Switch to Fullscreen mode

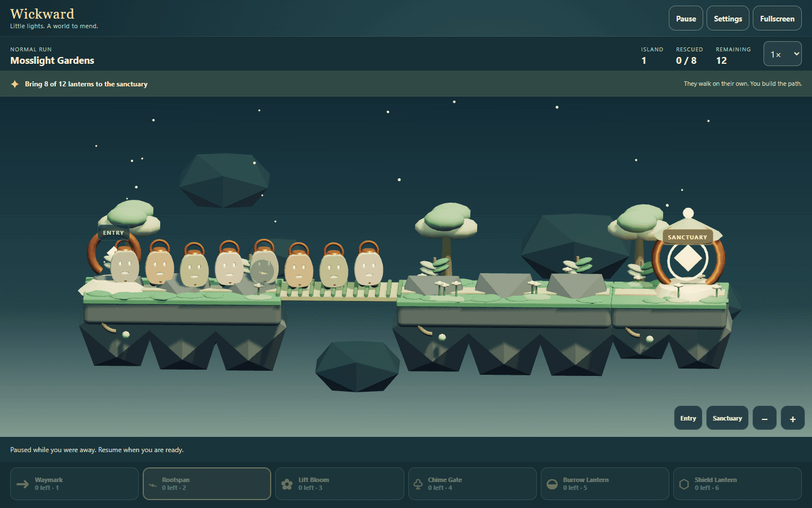click(x=777, y=19)
